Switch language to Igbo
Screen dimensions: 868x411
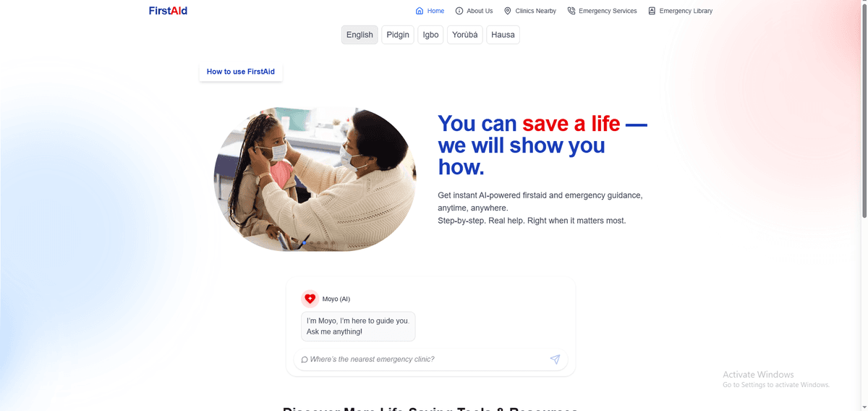click(430, 35)
